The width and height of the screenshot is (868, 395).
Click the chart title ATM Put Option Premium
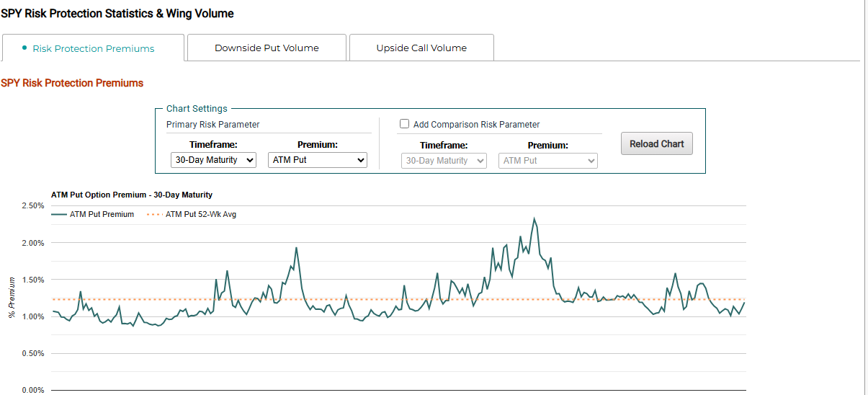click(132, 195)
